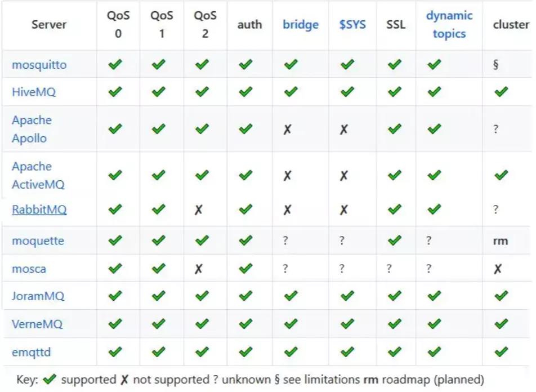Follow the RabbitMQ link
The height and width of the screenshot is (392, 536).
click(39, 210)
